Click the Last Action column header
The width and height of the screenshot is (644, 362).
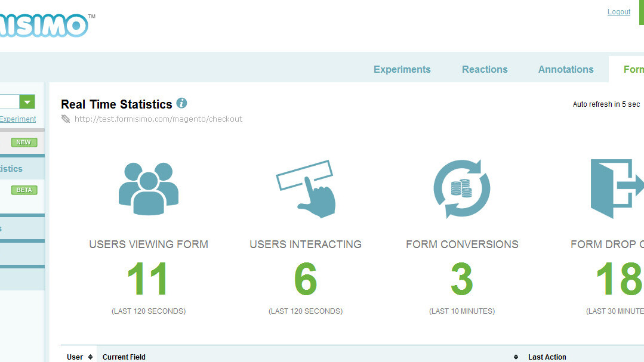pyautogui.click(x=547, y=357)
